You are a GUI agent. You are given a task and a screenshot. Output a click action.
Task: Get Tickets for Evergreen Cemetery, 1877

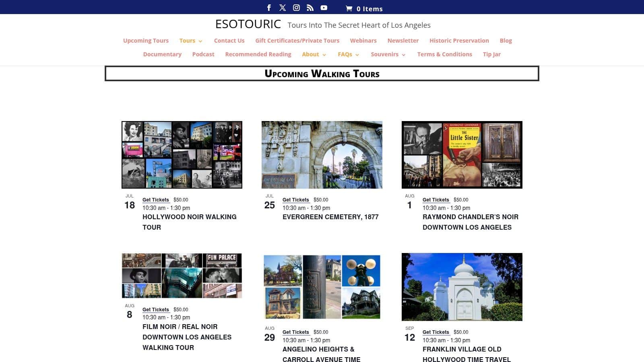296,200
